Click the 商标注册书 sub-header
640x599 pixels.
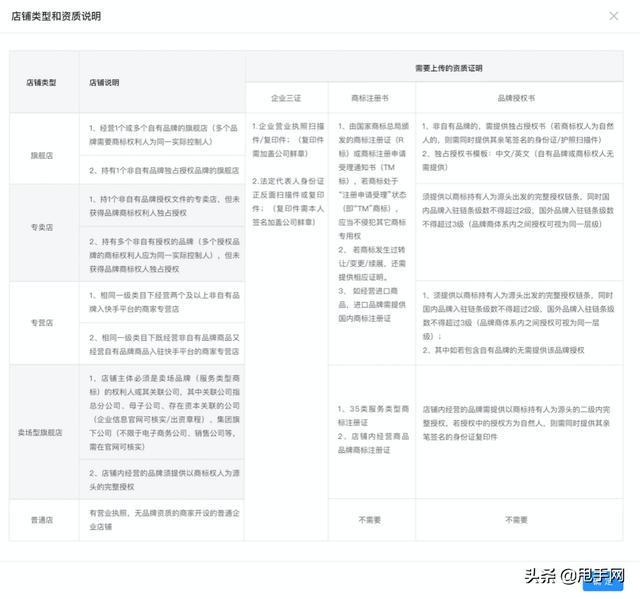click(x=370, y=98)
